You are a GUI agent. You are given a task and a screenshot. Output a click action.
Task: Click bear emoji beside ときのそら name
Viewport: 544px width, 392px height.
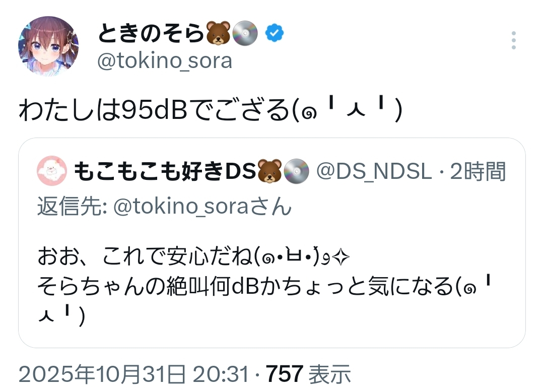tap(218, 33)
